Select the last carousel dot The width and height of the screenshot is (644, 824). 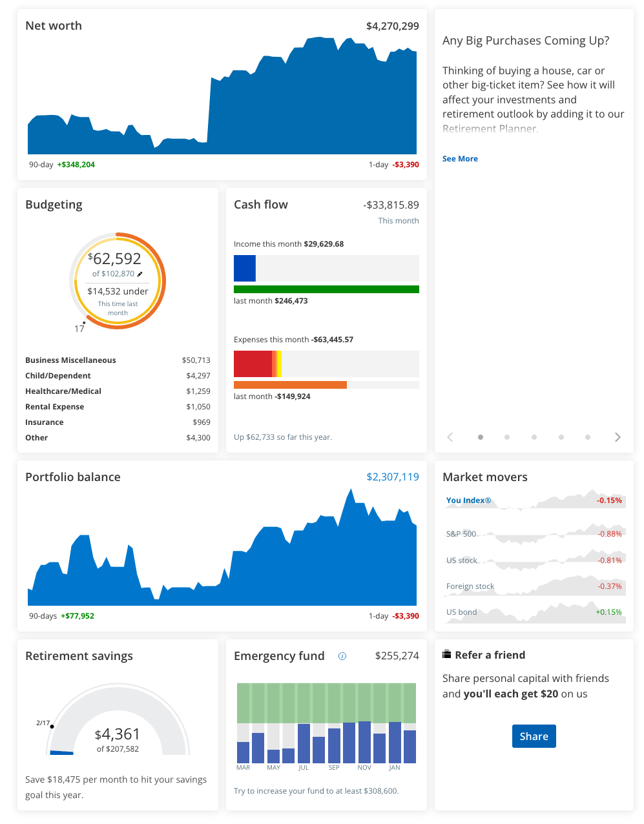point(588,437)
